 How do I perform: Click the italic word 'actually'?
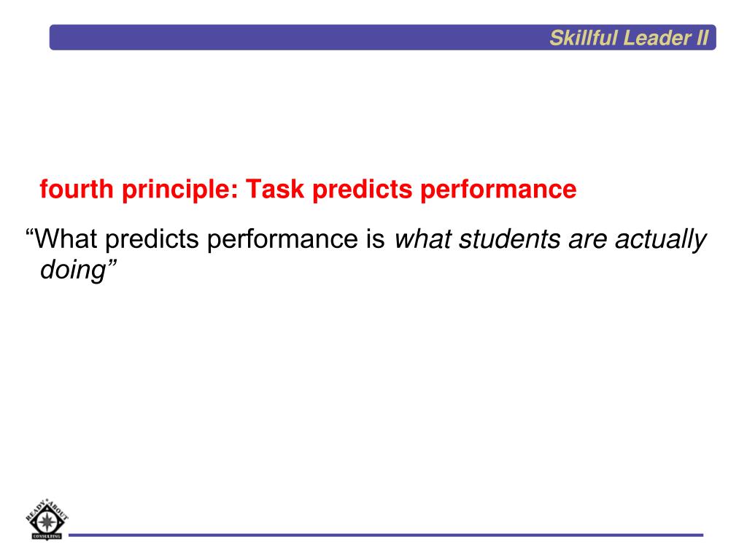click(661, 239)
